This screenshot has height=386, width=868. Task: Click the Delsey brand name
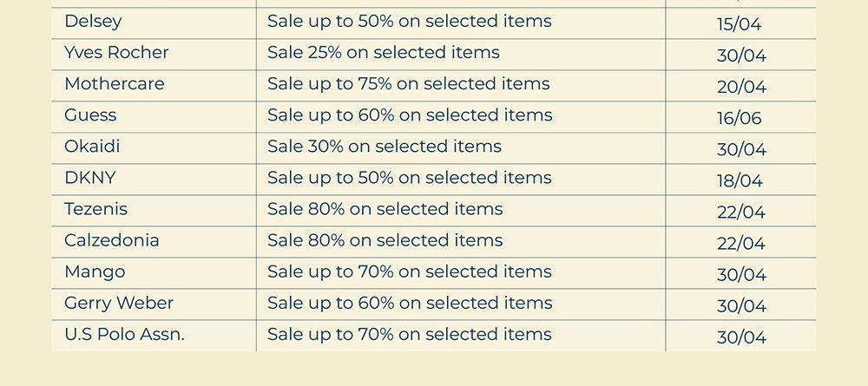(93, 22)
